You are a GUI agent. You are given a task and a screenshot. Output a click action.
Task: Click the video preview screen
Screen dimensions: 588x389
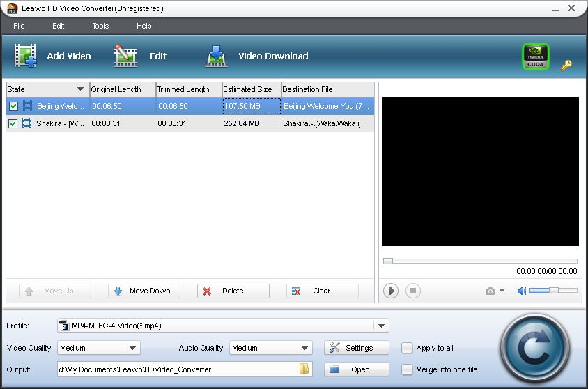coord(481,171)
